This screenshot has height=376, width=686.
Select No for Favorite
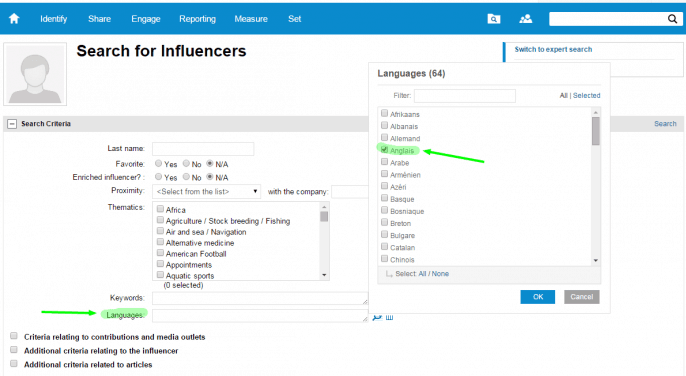click(186, 163)
